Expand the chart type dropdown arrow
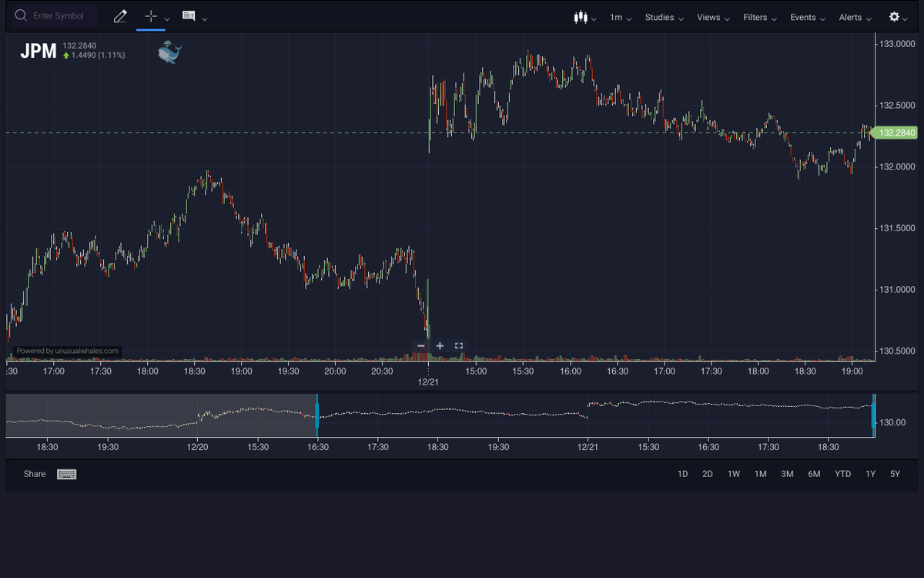Screen dimensions: 924x578 [x=594, y=19]
